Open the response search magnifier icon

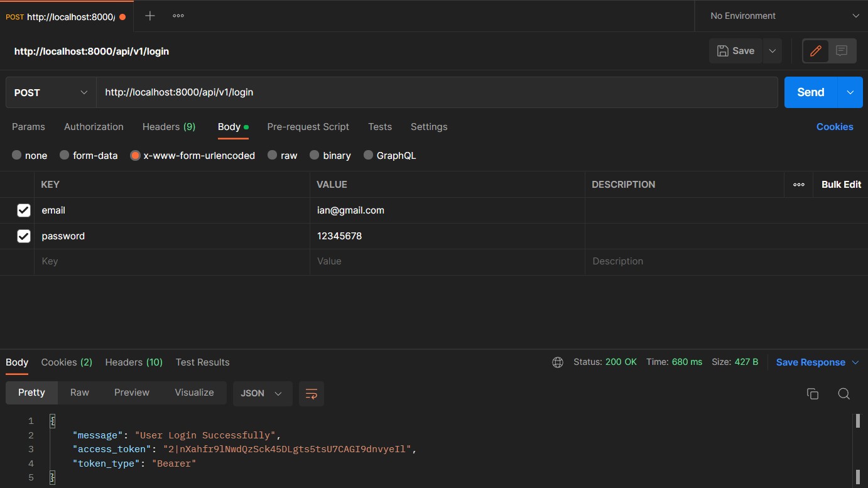844,393
